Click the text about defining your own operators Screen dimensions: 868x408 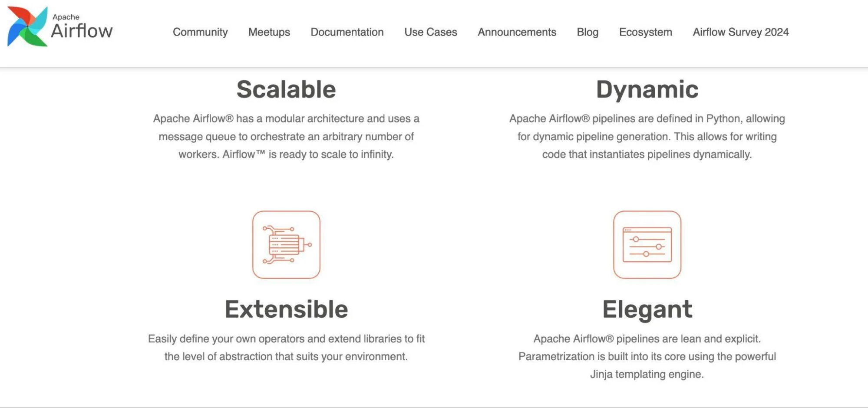(x=286, y=347)
